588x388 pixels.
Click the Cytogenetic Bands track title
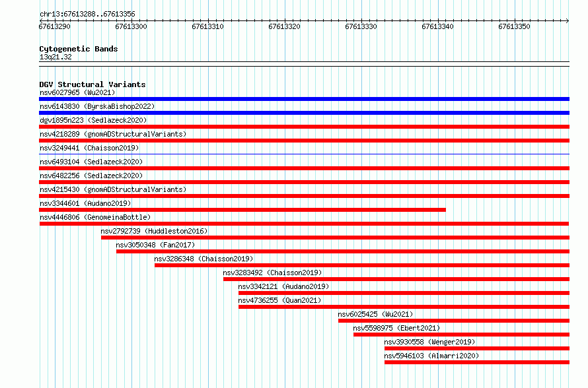coord(79,49)
